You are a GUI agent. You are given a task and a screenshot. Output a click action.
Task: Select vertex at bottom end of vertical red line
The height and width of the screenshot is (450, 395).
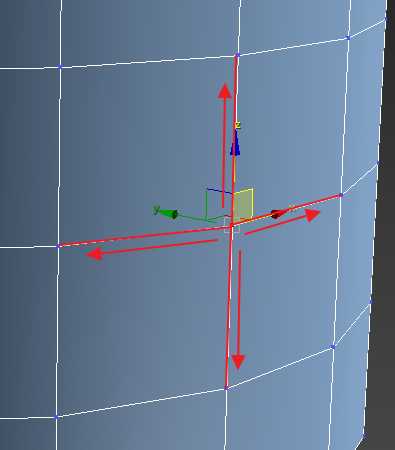tap(226, 388)
